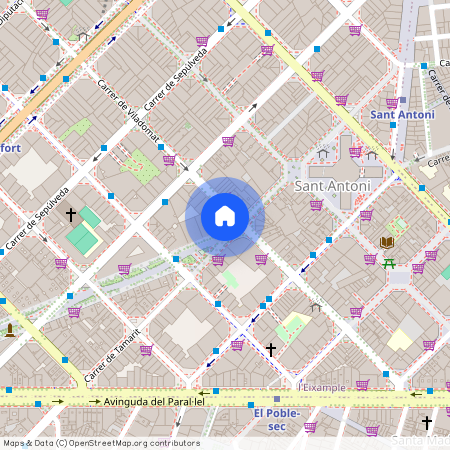
Task: Select the black cross icon above l'Eixample label
Action: [271, 350]
